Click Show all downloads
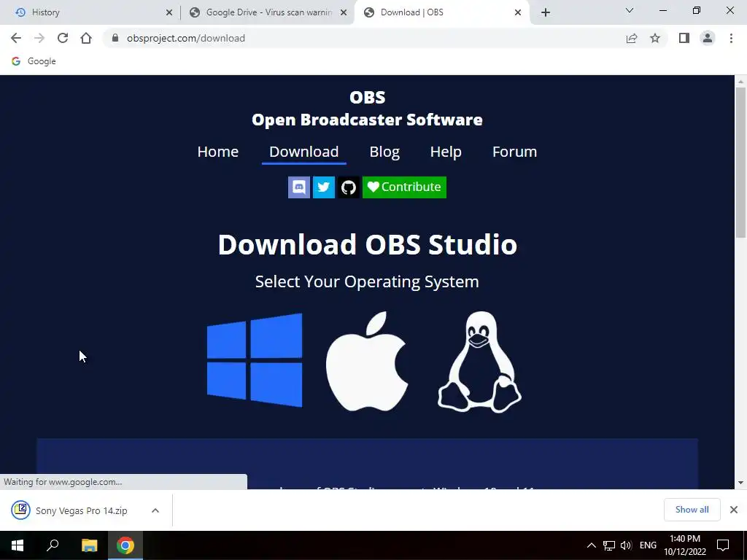This screenshot has width=747, height=560. pyautogui.click(x=692, y=510)
